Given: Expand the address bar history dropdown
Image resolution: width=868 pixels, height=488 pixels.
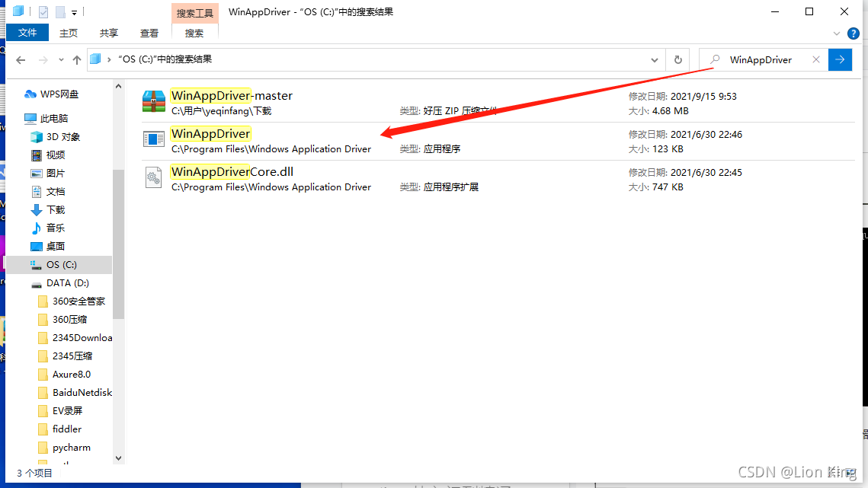Looking at the screenshot, I should click(655, 59).
